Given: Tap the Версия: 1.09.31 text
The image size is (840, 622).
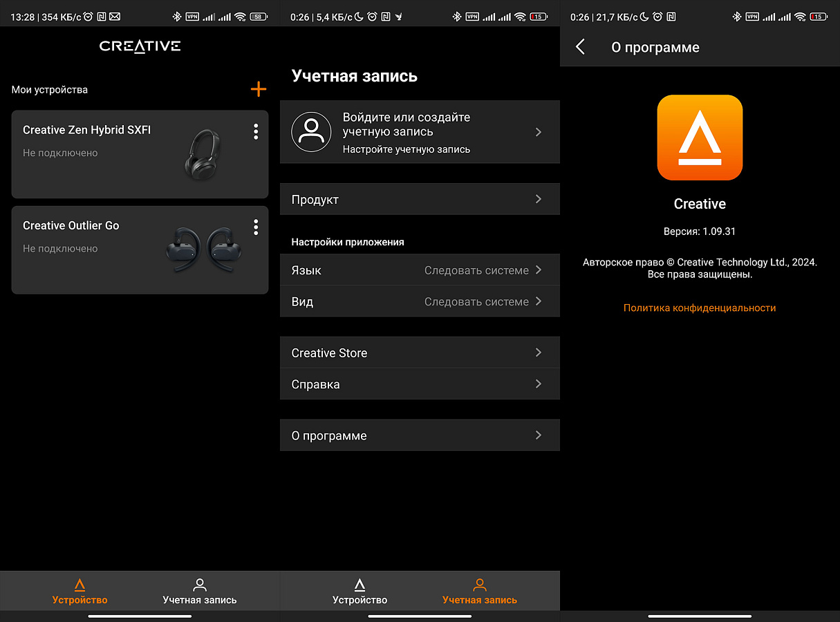Looking at the screenshot, I should [x=700, y=232].
